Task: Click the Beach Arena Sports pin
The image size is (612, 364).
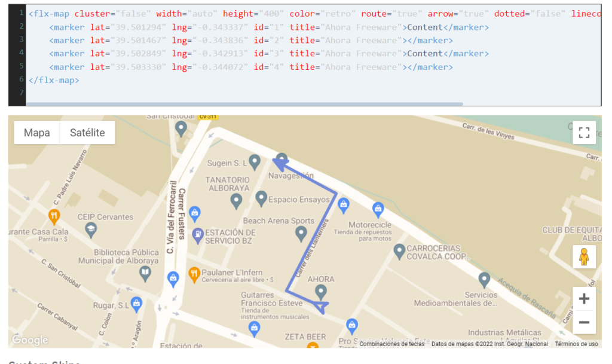Action: point(301,234)
